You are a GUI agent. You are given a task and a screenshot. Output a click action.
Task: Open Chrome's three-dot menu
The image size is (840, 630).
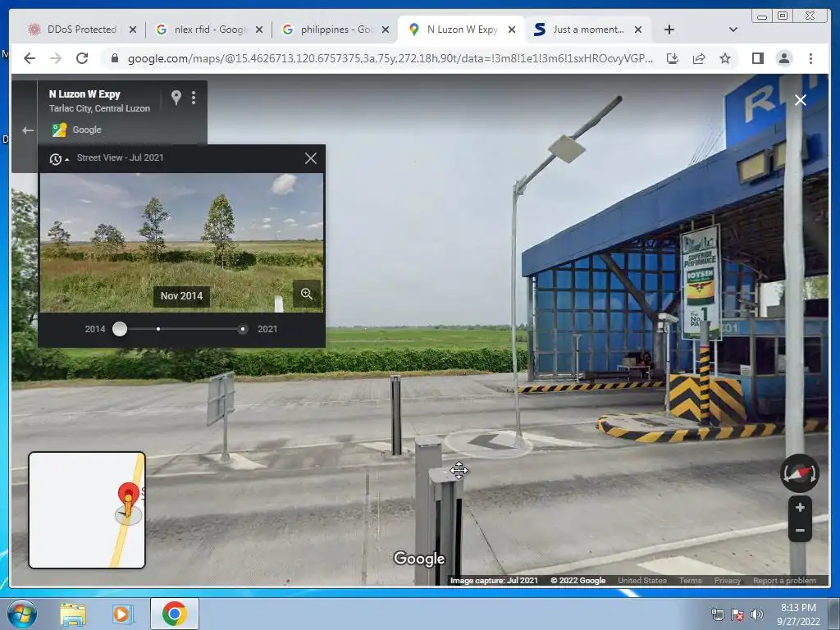pos(810,58)
